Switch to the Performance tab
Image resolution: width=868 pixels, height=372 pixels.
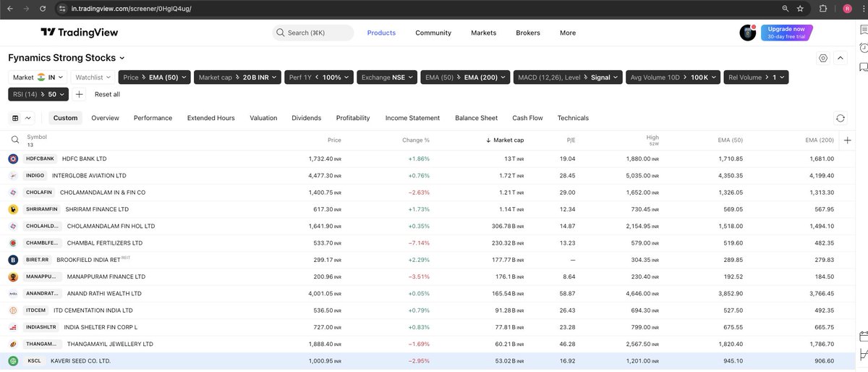click(153, 118)
